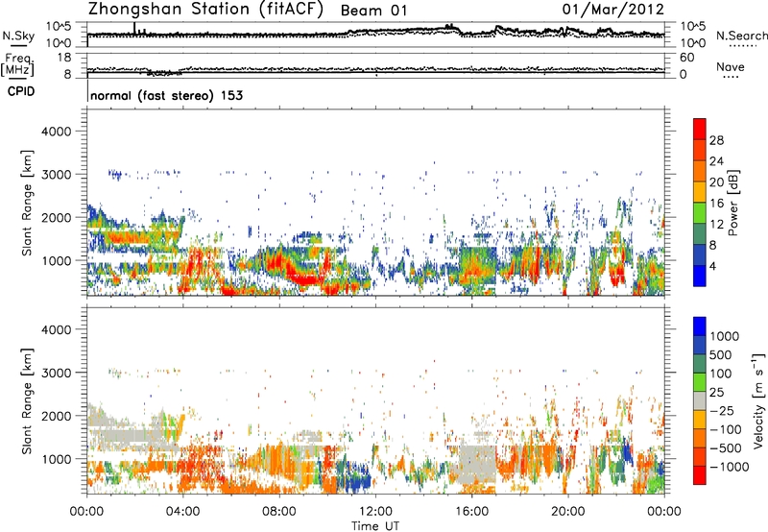Pick the red top of power colorbar
The image size is (768, 532).
[x=700, y=129]
